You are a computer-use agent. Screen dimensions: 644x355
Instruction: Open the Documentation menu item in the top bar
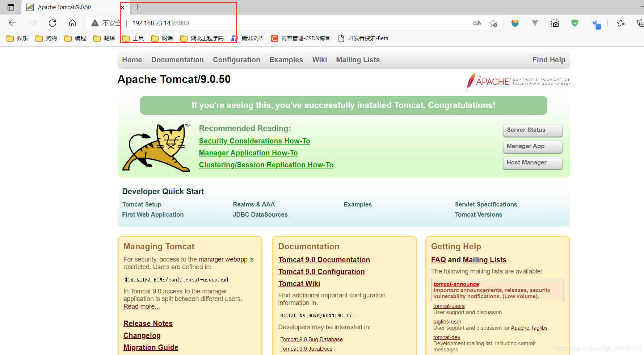click(177, 60)
